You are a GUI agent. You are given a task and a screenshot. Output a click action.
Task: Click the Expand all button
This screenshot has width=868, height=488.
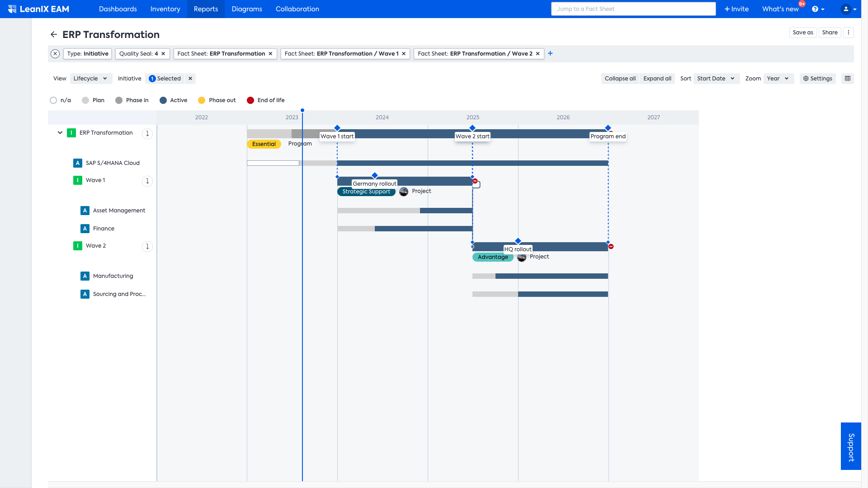[x=657, y=79]
